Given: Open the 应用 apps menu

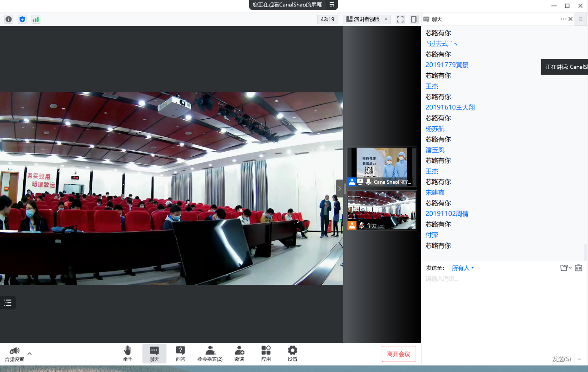Looking at the screenshot, I should [x=266, y=353].
